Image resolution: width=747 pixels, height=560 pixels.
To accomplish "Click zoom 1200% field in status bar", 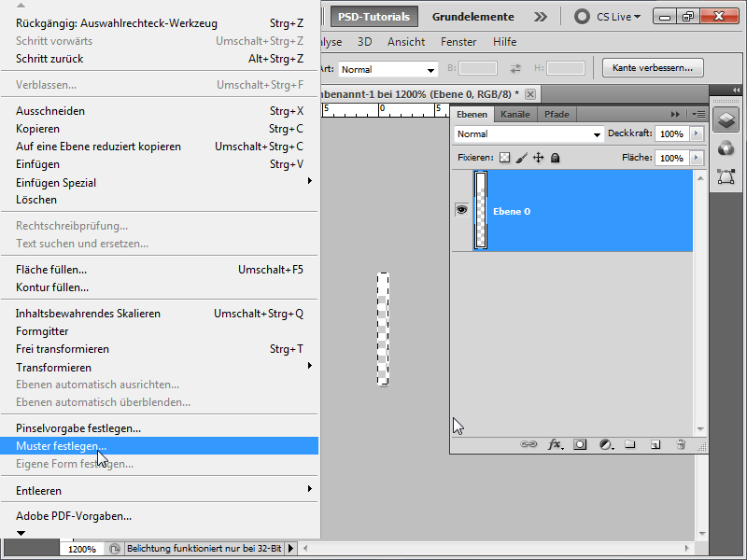I will click(x=82, y=549).
